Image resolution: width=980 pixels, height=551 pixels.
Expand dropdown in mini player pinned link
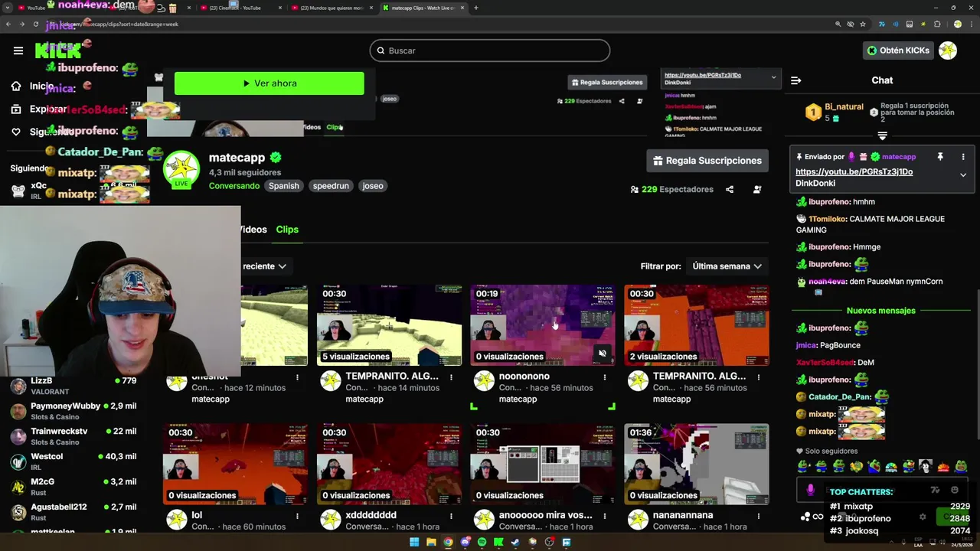[x=773, y=77]
